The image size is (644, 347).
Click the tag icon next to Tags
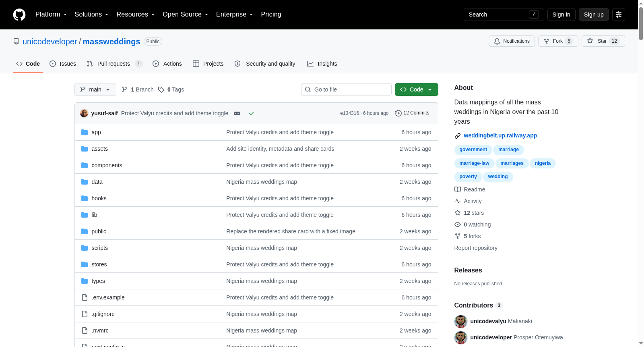(x=161, y=89)
